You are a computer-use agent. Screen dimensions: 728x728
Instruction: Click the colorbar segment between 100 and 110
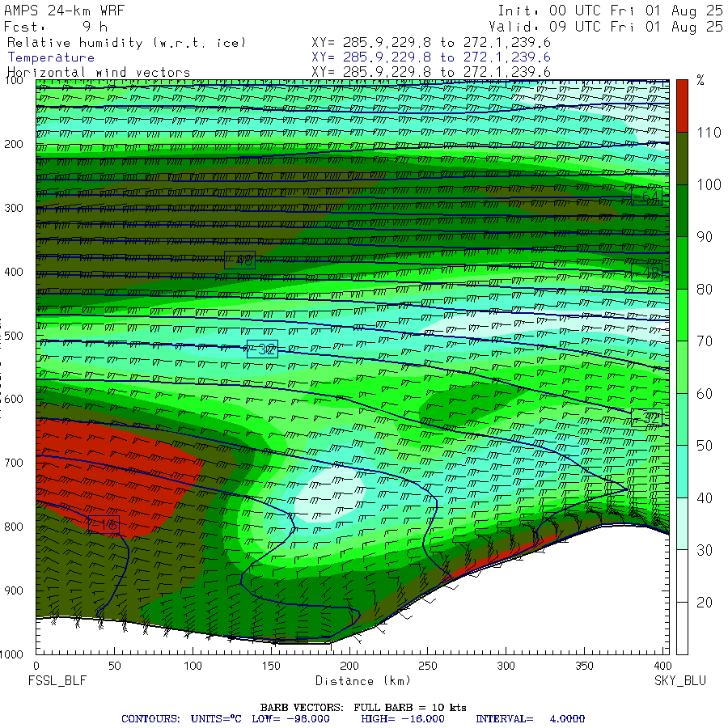(682, 159)
